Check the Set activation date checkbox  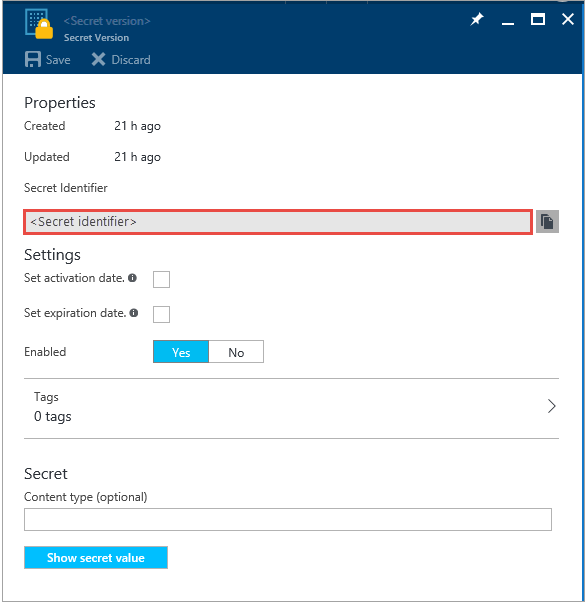(x=161, y=279)
